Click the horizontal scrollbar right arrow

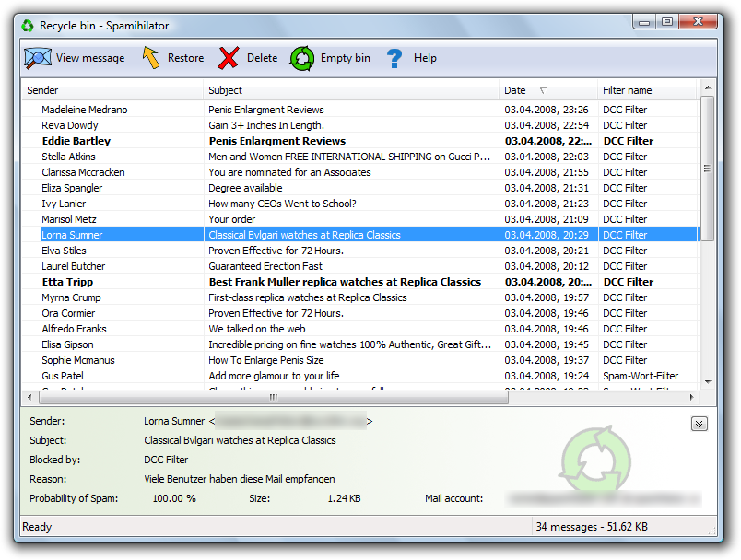[x=691, y=397]
